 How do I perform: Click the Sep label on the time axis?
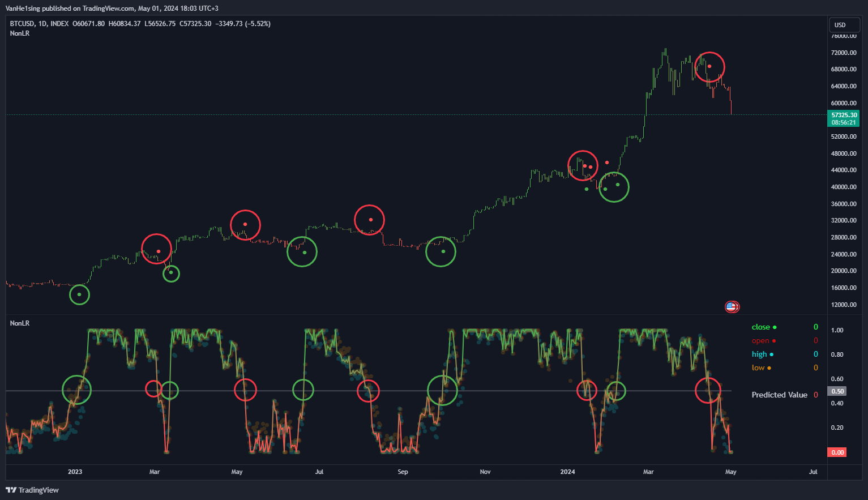click(x=403, y=472)
